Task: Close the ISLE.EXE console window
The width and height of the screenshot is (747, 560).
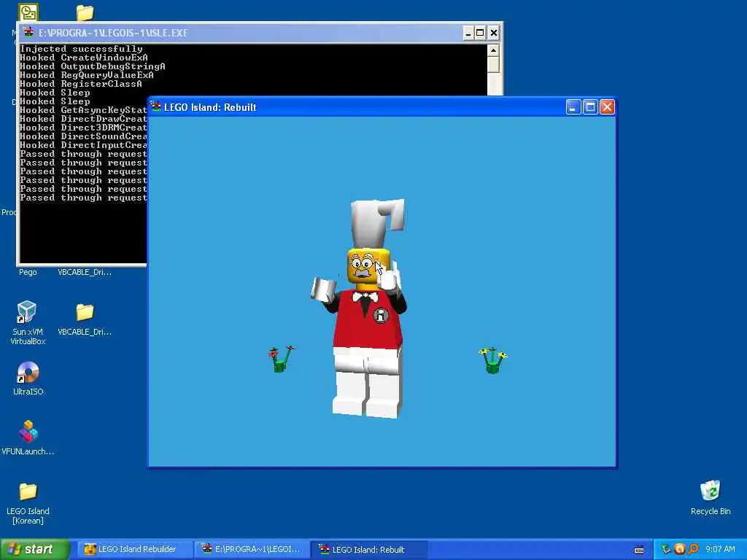Action: click(x=494, y=33)
